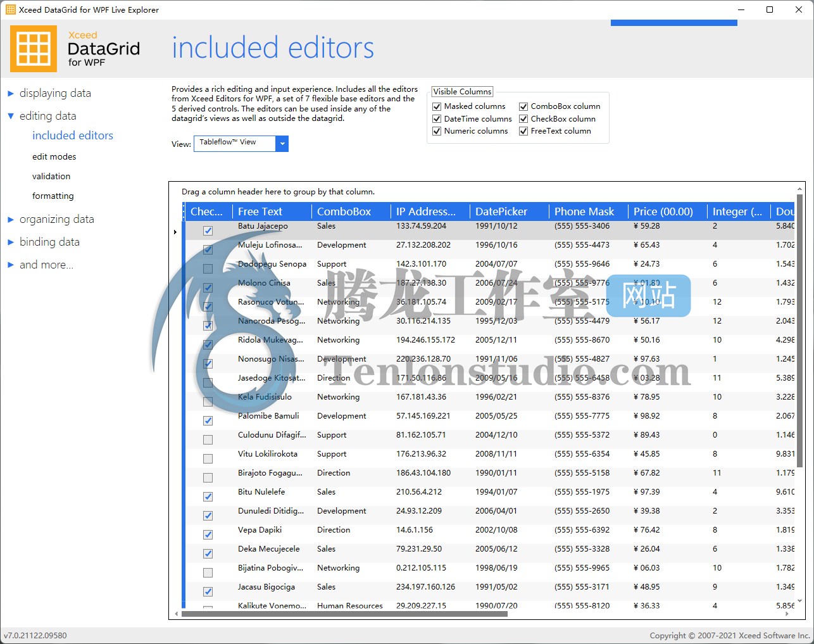814x644 pixels.
Task: Open the formatting page
Action: (x=53, y=196)
